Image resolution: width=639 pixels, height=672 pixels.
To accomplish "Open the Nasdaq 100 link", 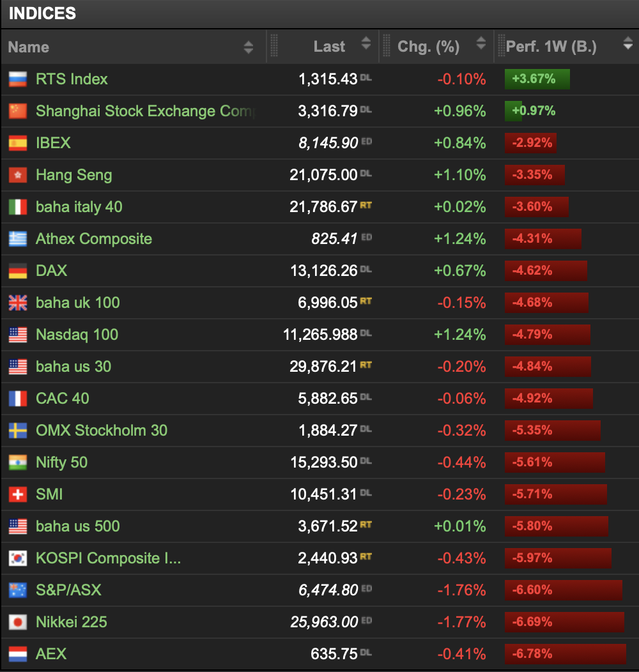I will pyautogui.click(x=77, y=335).
